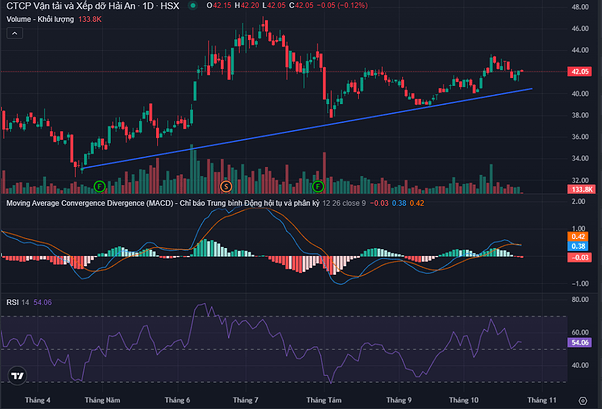This screenshot has width=602, height=409.
Task: Click the 34.00 price axis label
Action: [x=580, y=158]
